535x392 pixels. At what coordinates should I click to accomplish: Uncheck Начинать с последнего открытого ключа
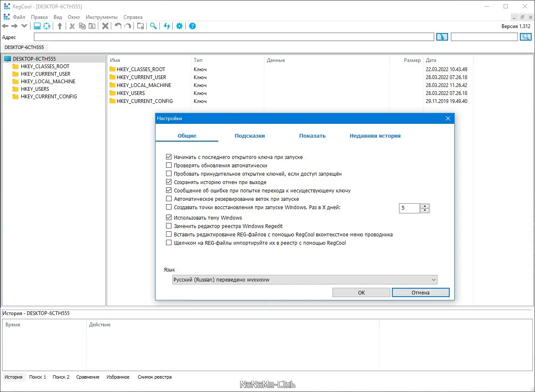169,157
